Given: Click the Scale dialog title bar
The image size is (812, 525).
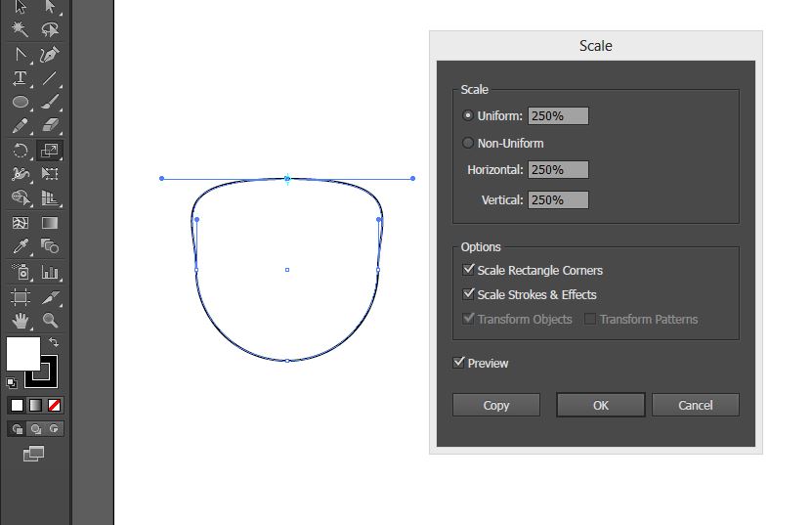Looking at the screenshot, I should 595,46.
